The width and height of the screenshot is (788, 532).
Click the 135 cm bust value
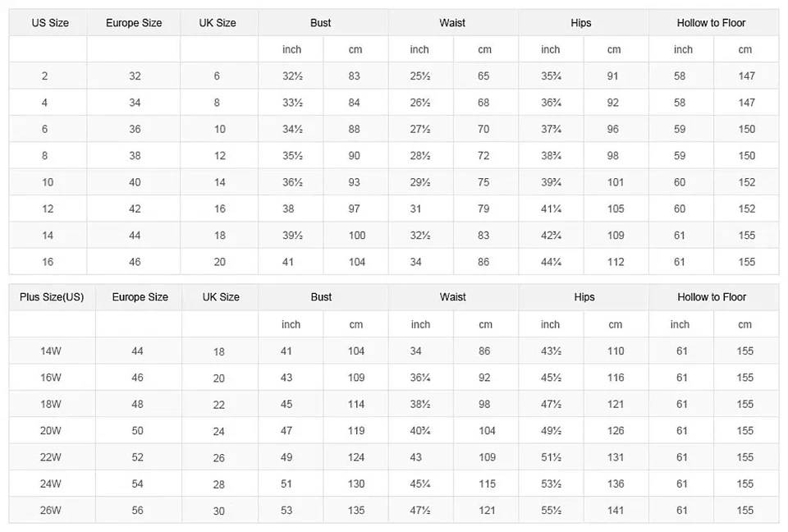(x=356, y=511)
